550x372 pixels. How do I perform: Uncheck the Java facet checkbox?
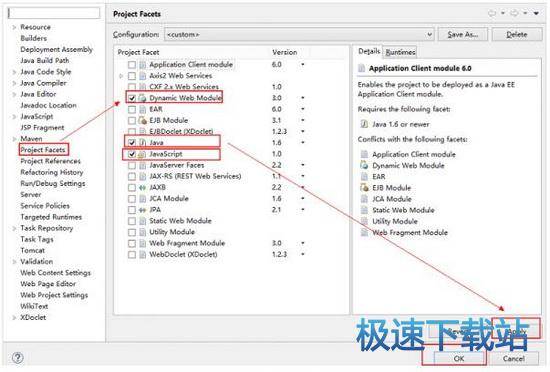click(x=132, y=143)
